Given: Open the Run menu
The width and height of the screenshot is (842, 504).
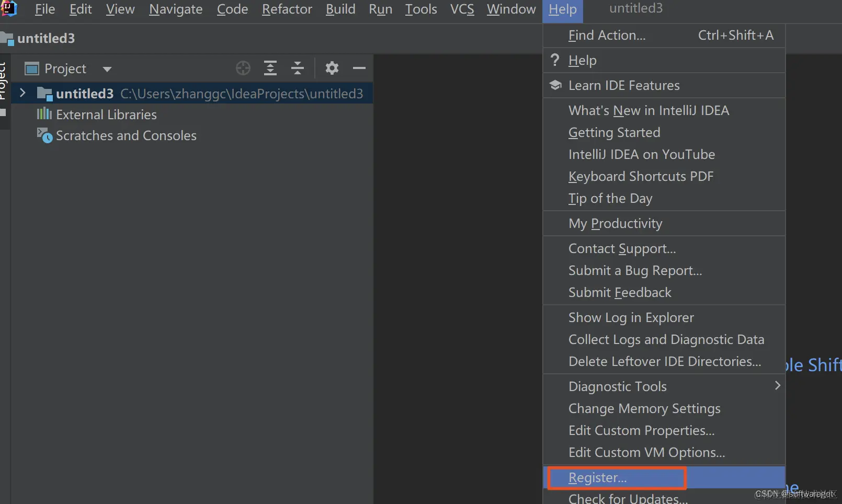Looking at the screenshot, I should (x=381, y=9).
